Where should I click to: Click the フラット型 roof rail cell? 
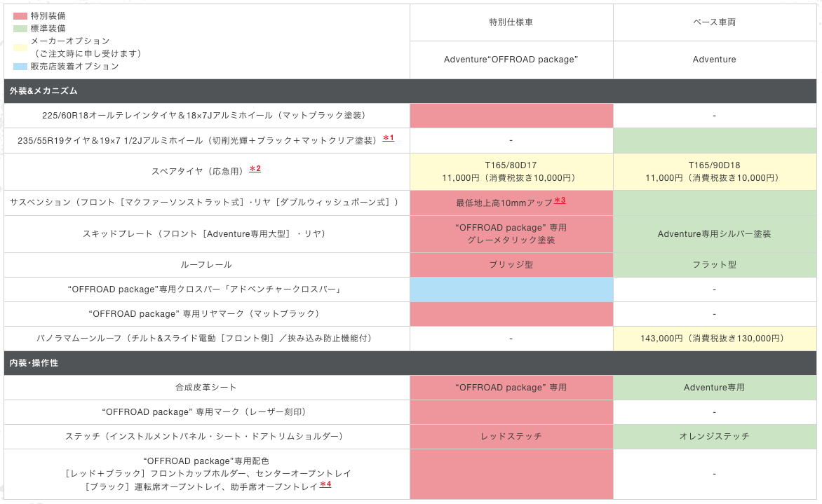pos(715,265)
